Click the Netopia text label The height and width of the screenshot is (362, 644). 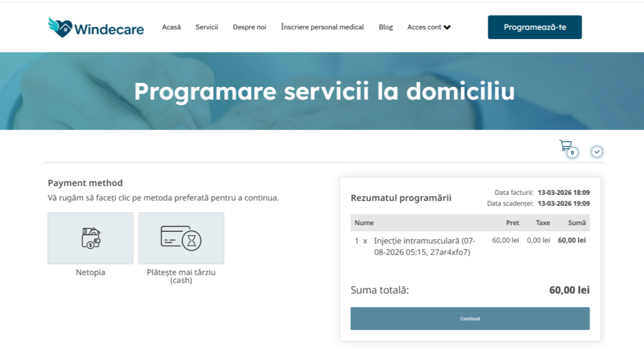click(91, 273)
